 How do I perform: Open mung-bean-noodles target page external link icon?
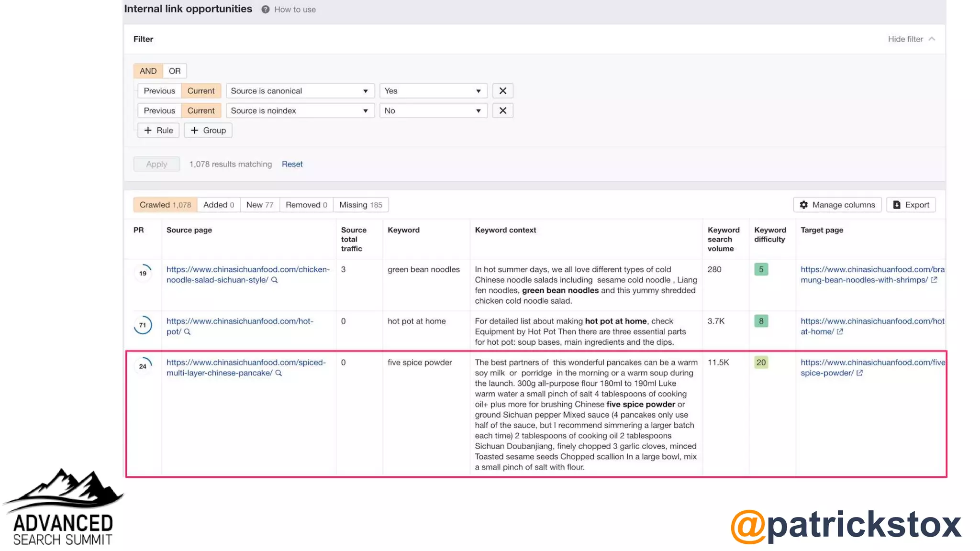point(934,280)
